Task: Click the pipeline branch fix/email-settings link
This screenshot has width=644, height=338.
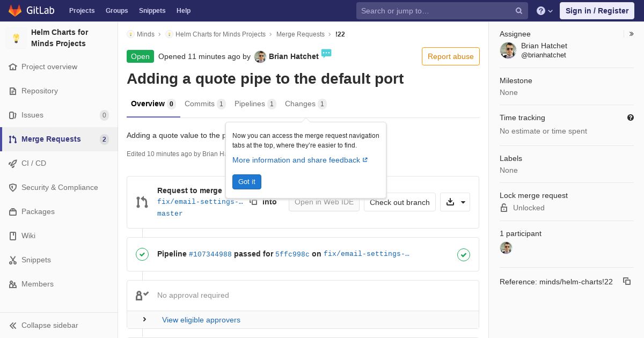Action: tap(367, 254)
